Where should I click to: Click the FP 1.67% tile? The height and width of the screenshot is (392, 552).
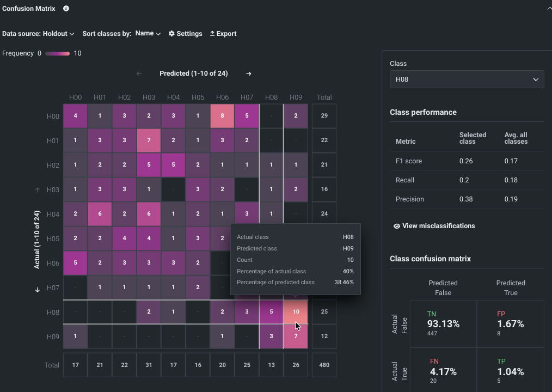[510, 323]
